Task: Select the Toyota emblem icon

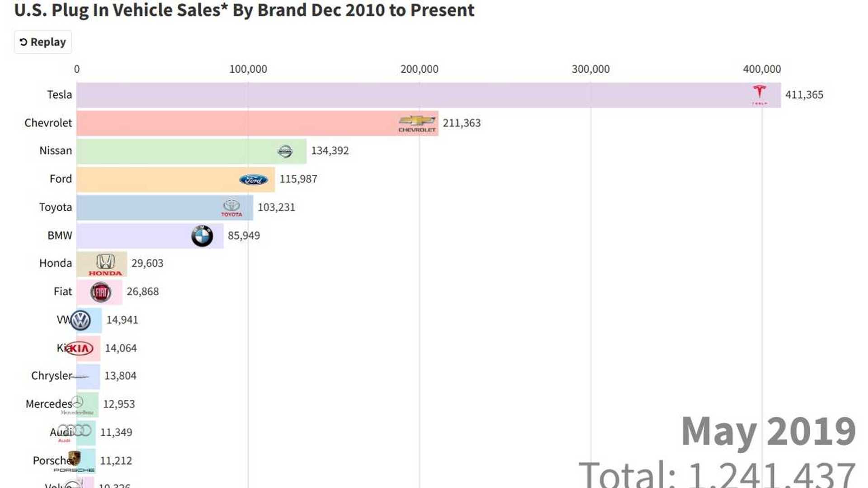Action: (232, 207)
